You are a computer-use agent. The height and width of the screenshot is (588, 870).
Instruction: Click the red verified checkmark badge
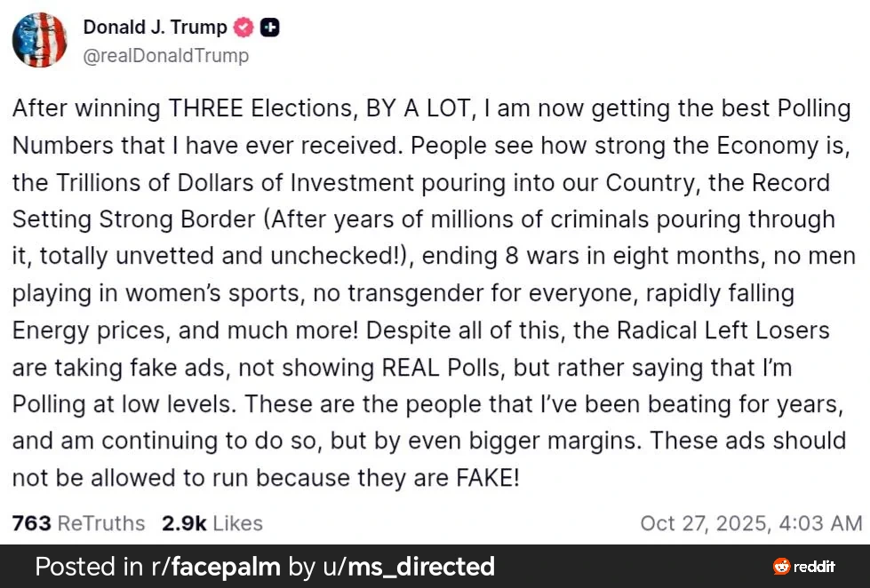pyautogui.click(x=243, y=28)
